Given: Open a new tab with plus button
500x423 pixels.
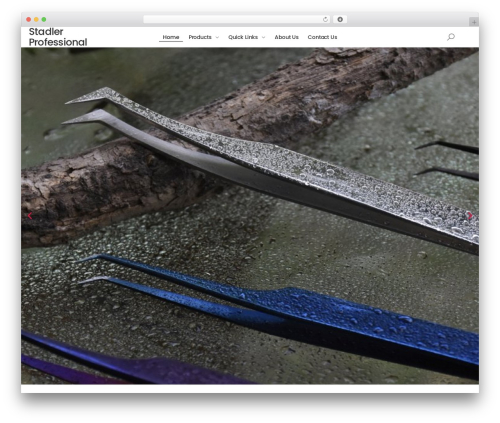Looking at the screenshot, I should point(474,22).
